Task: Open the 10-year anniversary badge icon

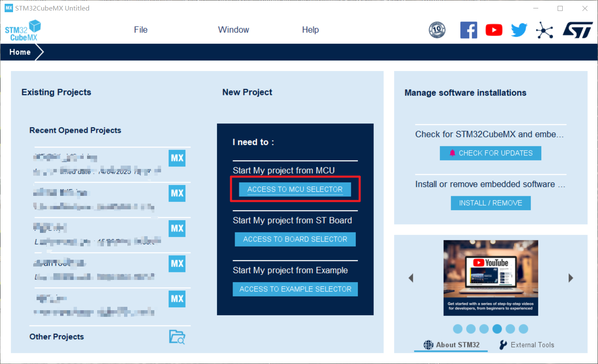Action: [x=437, y=30]
